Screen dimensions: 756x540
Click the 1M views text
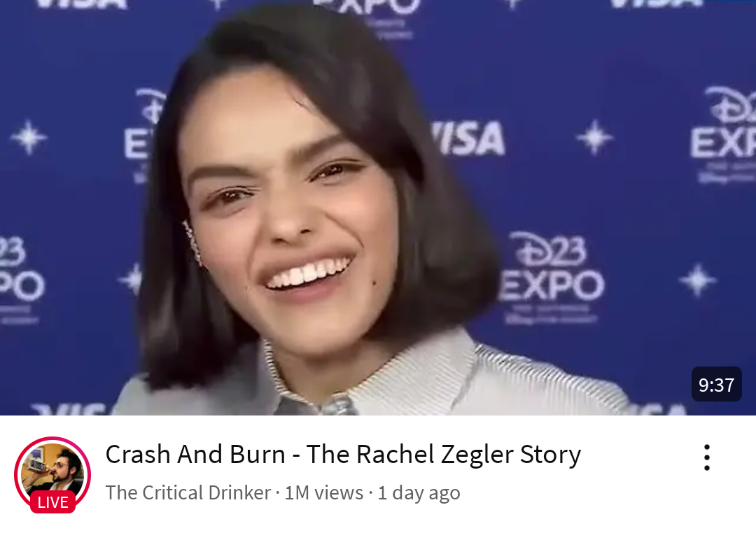click(324, 493)
